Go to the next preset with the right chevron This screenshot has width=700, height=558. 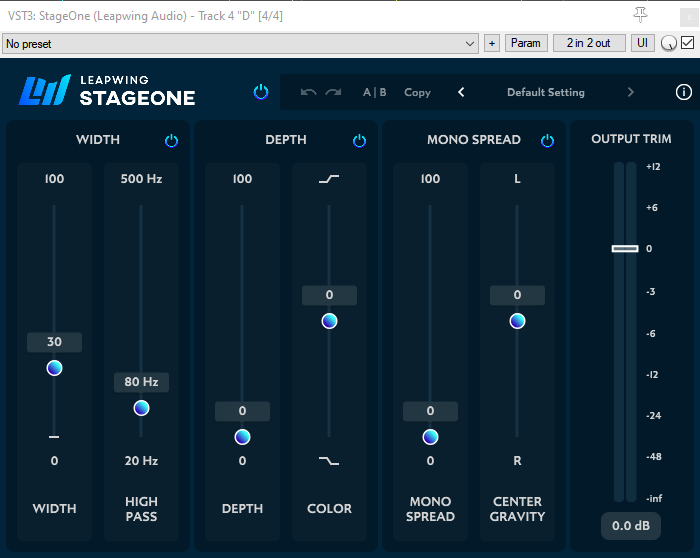[630, 92]
